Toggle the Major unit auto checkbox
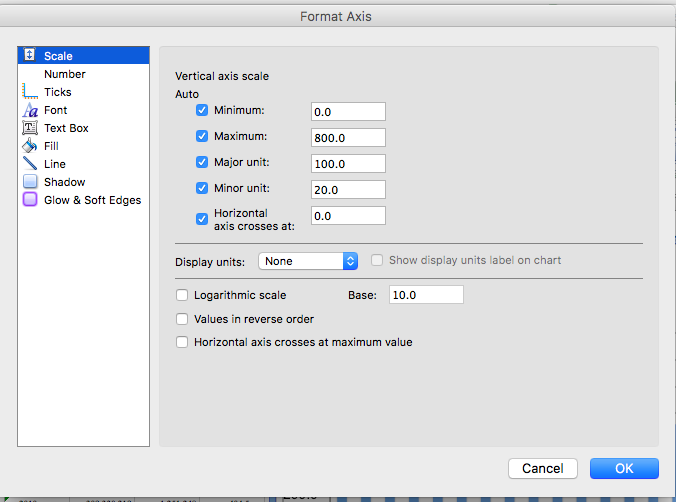 [202, 162]
